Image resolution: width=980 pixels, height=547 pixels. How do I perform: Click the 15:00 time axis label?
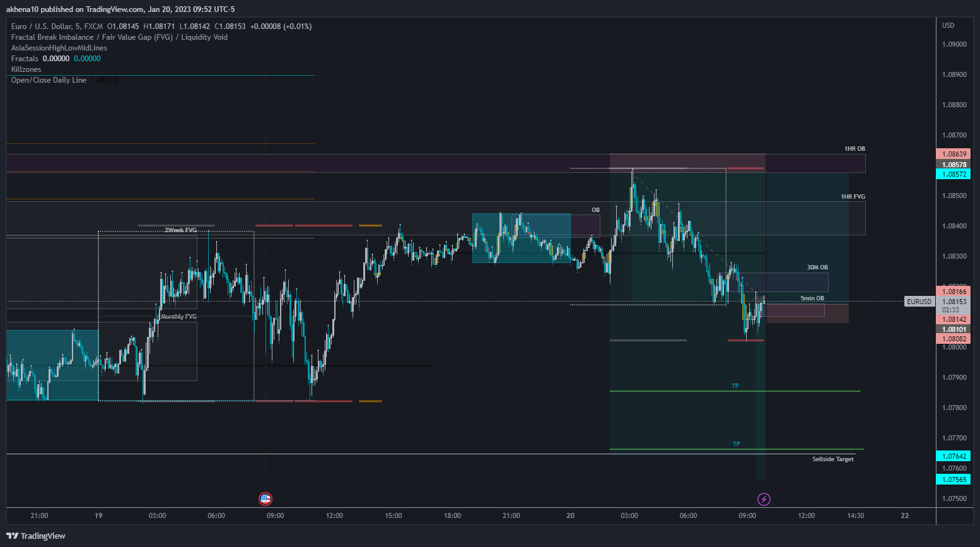(x=394, y=515)
